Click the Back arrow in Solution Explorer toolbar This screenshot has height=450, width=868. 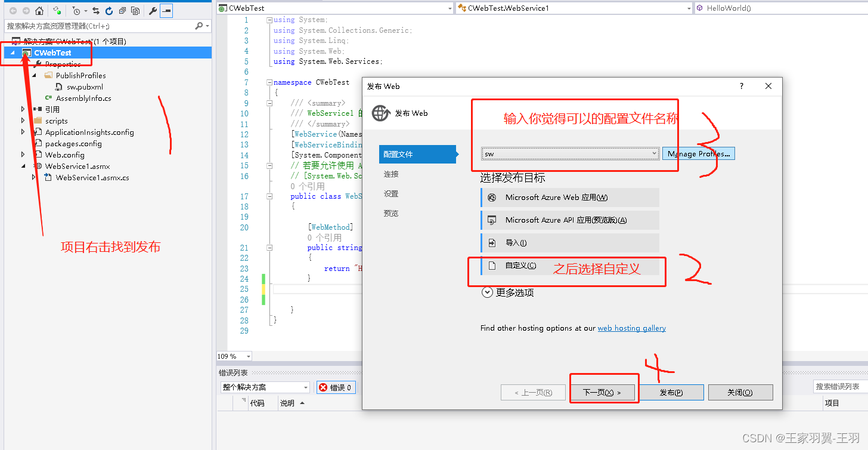pos(13,11)
